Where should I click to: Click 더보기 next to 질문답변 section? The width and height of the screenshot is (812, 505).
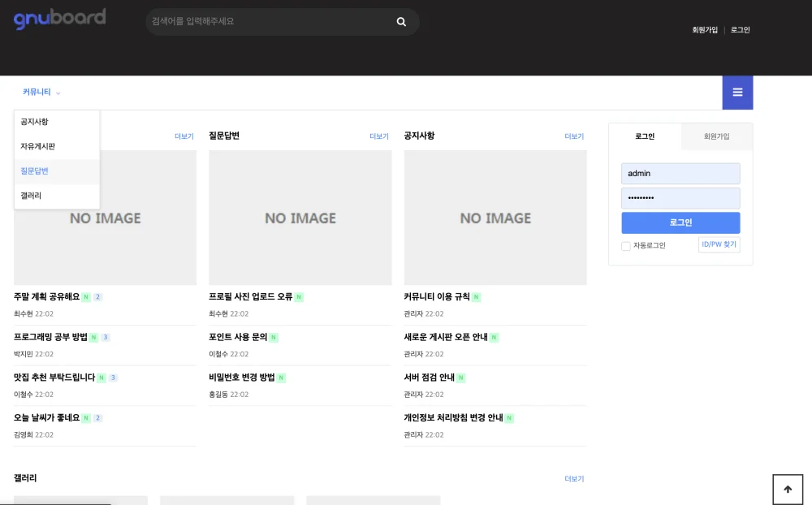[379, 136]
